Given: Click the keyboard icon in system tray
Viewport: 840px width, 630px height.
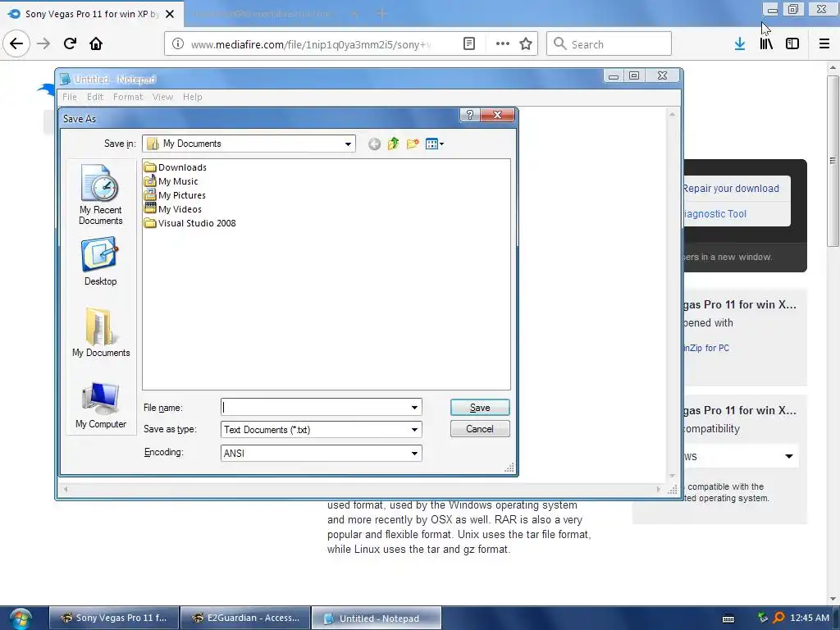Looking at the screenshot, I should [728, 619].
